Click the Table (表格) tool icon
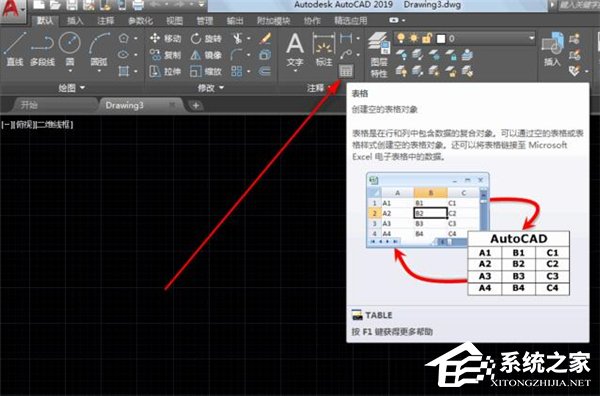The height and width of the screenshot is (396, 600). (x=346, y=71)
